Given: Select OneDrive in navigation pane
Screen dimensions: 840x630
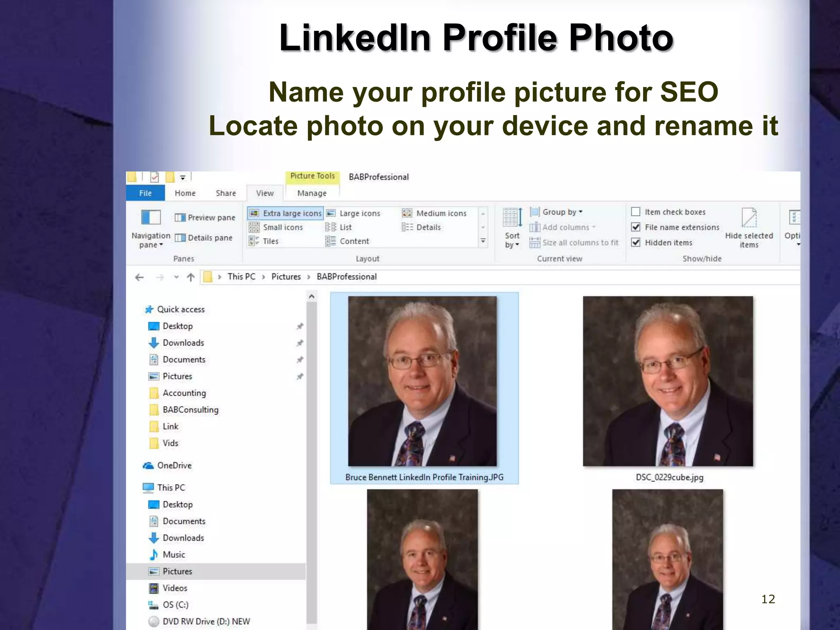Looking at the screenshot, I should click(x=174, y=466).
